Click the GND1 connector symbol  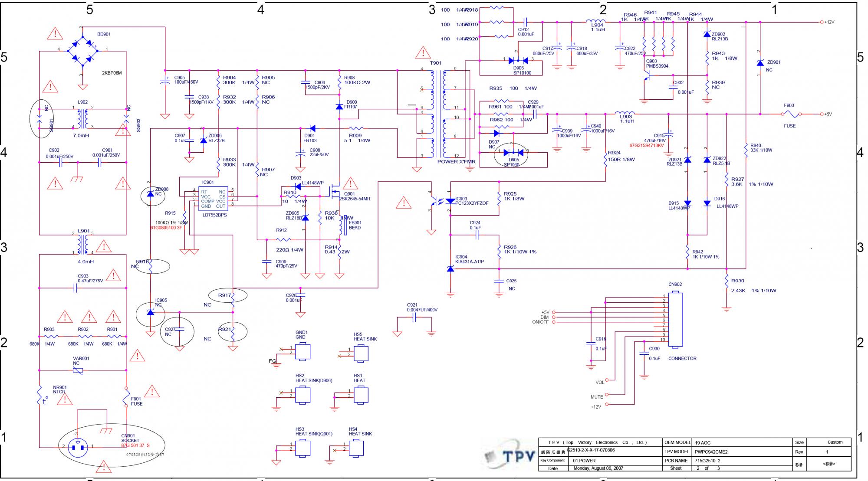[x=302, y=351]
